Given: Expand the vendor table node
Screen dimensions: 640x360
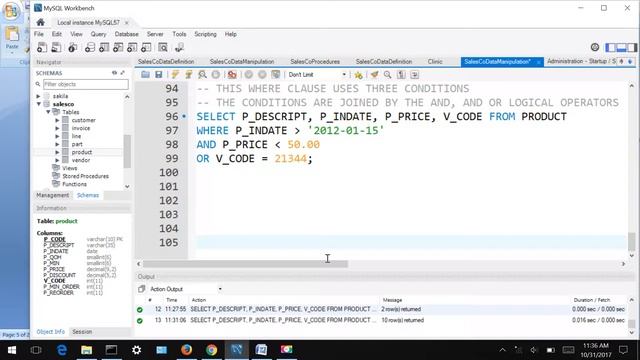Looking at the screenshot, I should pos(57,160).
